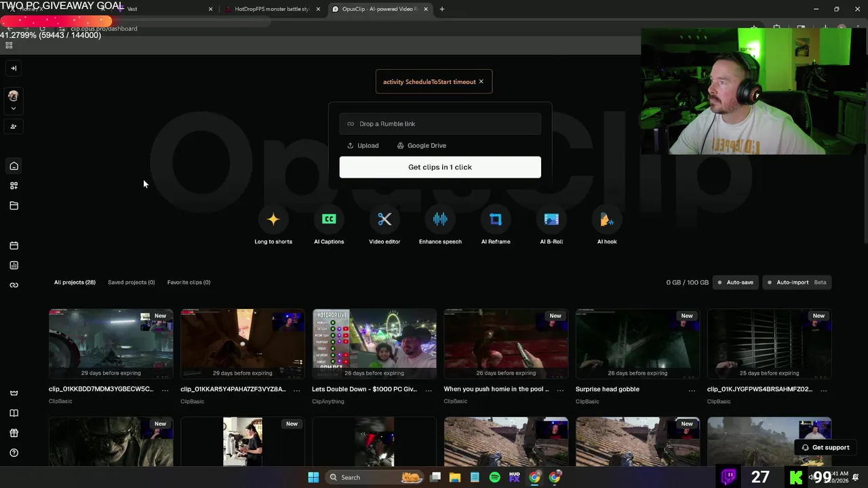Switch to Saved projects (0) tab
This screenshot has width=868, height=488.
pos(131,282)
